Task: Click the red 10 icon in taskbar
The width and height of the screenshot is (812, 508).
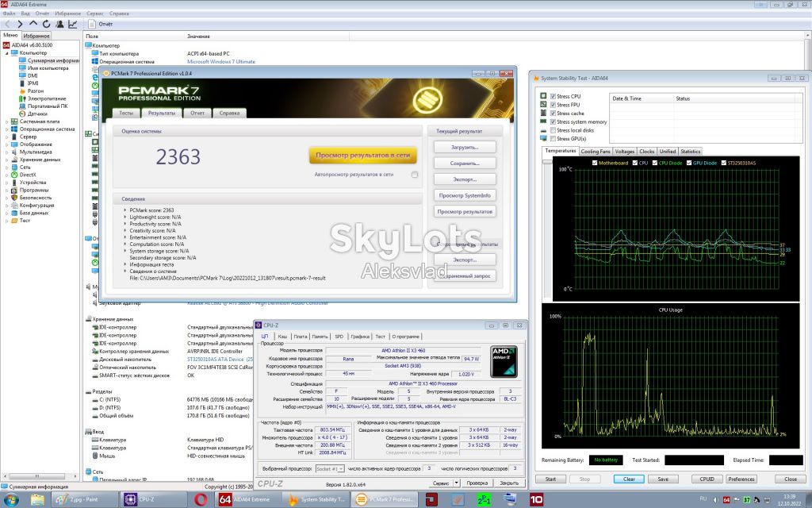Action: pyautogui.click(x=537, y=500)
